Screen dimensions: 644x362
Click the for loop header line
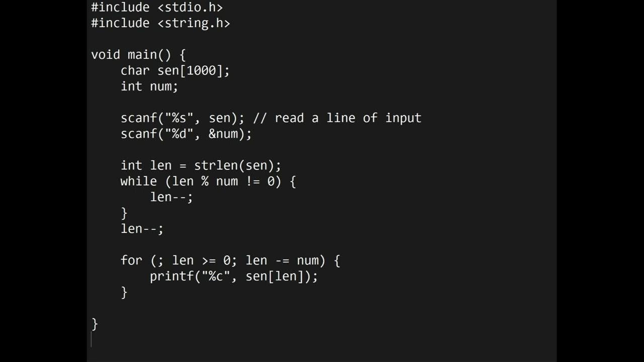(230, 260)
